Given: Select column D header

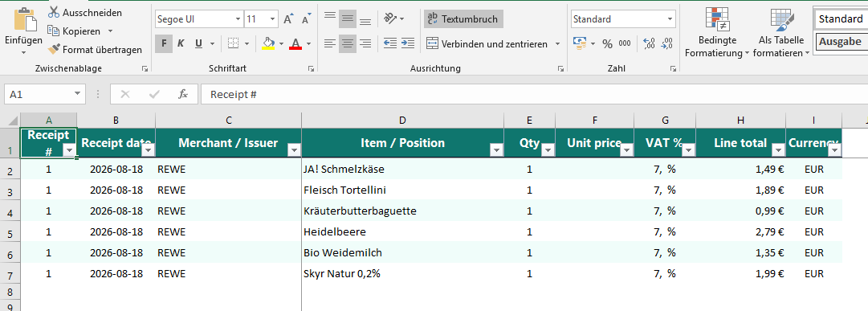Looking at the screenshot, I should click(x=402, y=121).
